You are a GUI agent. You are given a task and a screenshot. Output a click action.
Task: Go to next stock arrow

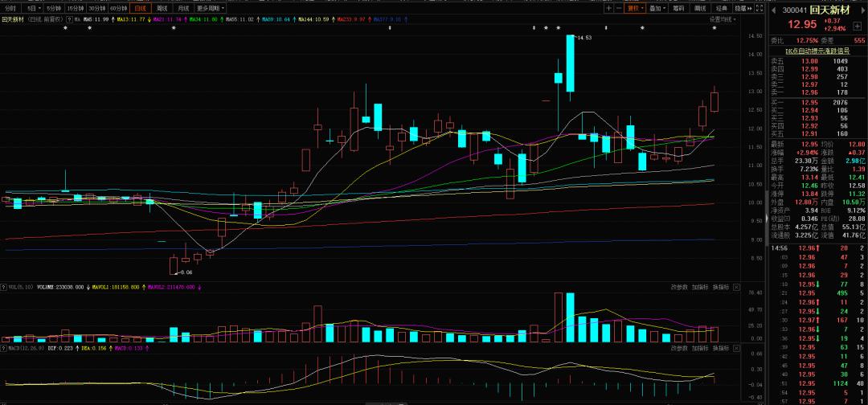862,10
